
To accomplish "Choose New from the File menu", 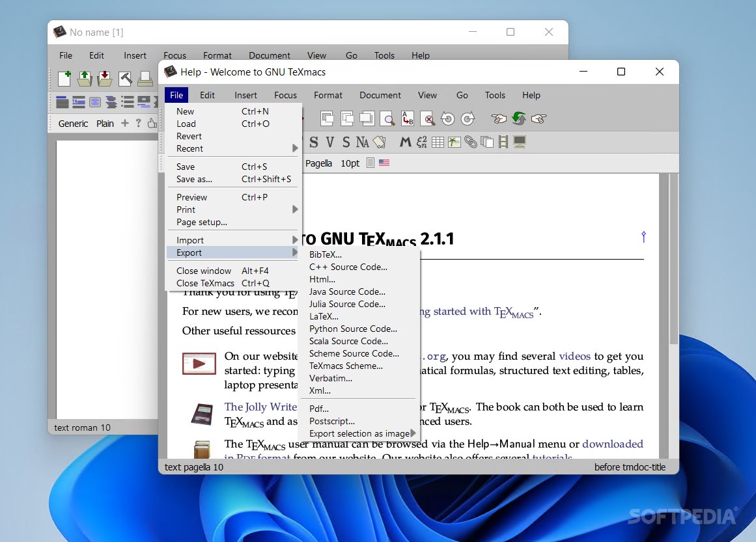I will (x=233, y=111).
